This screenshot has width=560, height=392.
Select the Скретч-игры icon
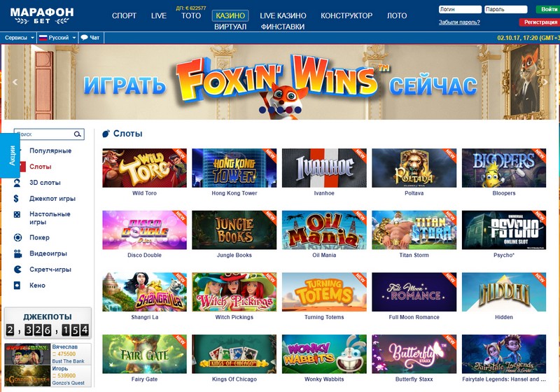click(17, 269)
